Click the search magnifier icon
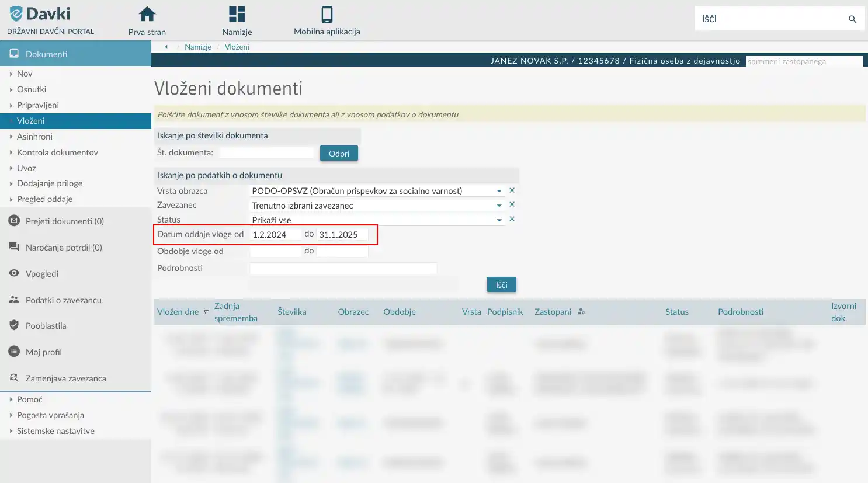 [852, 18]
